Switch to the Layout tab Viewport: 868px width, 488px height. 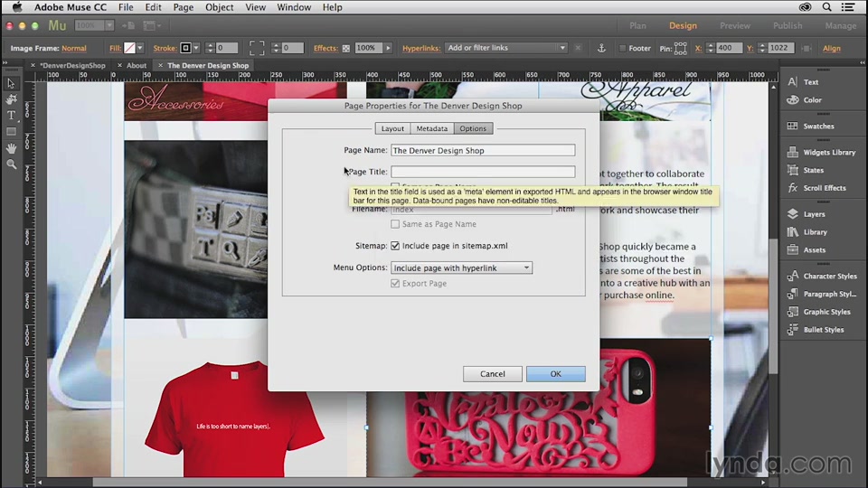pos(392,128)
